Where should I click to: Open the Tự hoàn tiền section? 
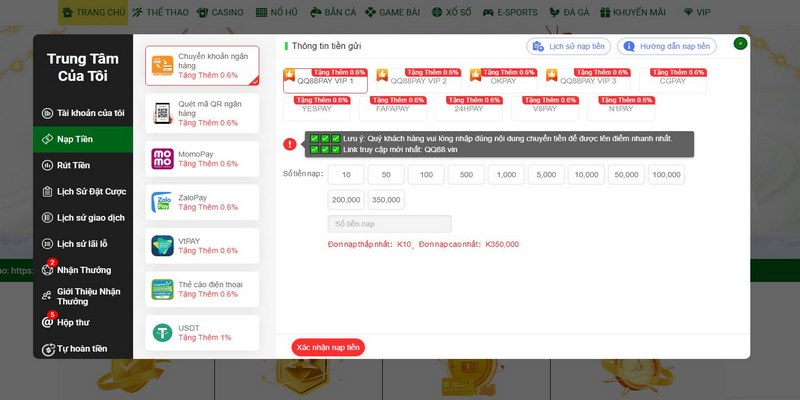(x=83, y=349)
